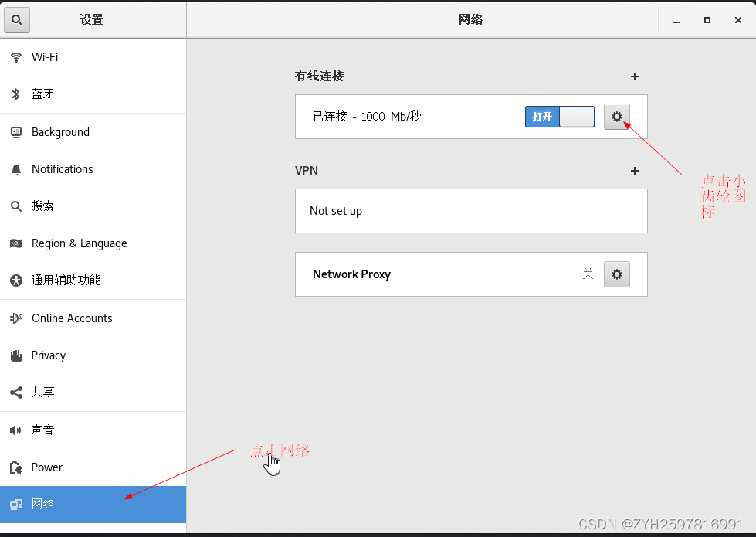Open 共享 sharing settings
The image size is (756, 537).
coord(93,393)
